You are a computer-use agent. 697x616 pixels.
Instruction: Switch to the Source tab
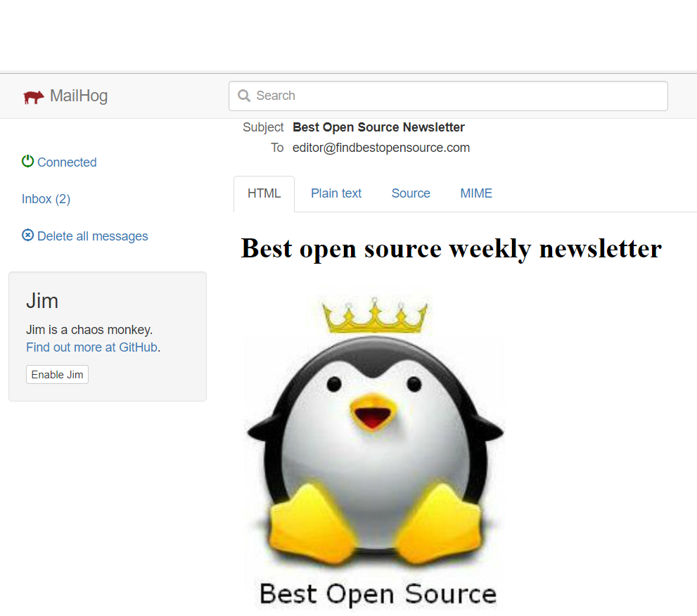tap(411, 194)
